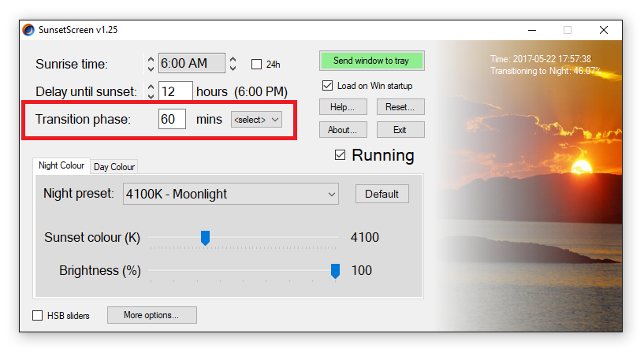Open More options
The image size is (644, 356).
[x=151, y=315]
